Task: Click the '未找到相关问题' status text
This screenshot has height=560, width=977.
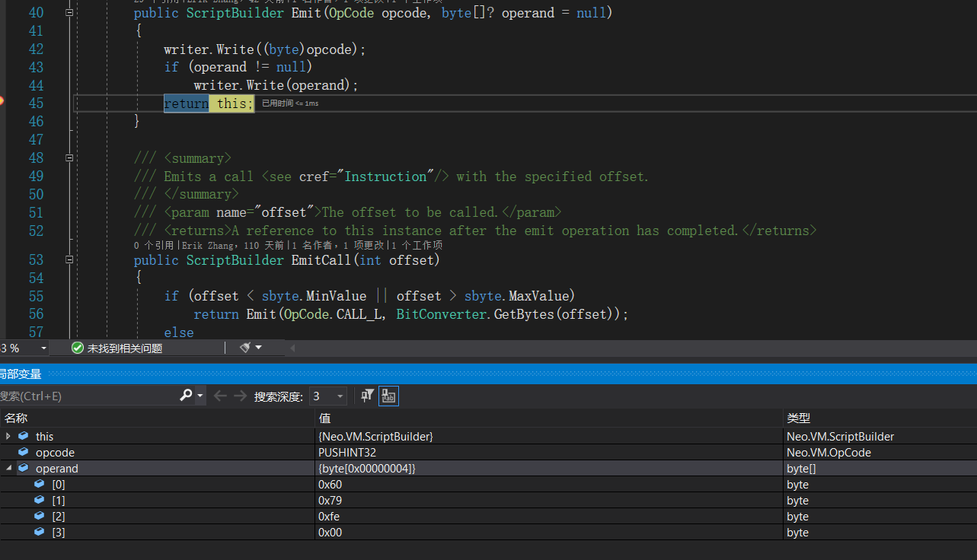Action: tap(125, 348)
